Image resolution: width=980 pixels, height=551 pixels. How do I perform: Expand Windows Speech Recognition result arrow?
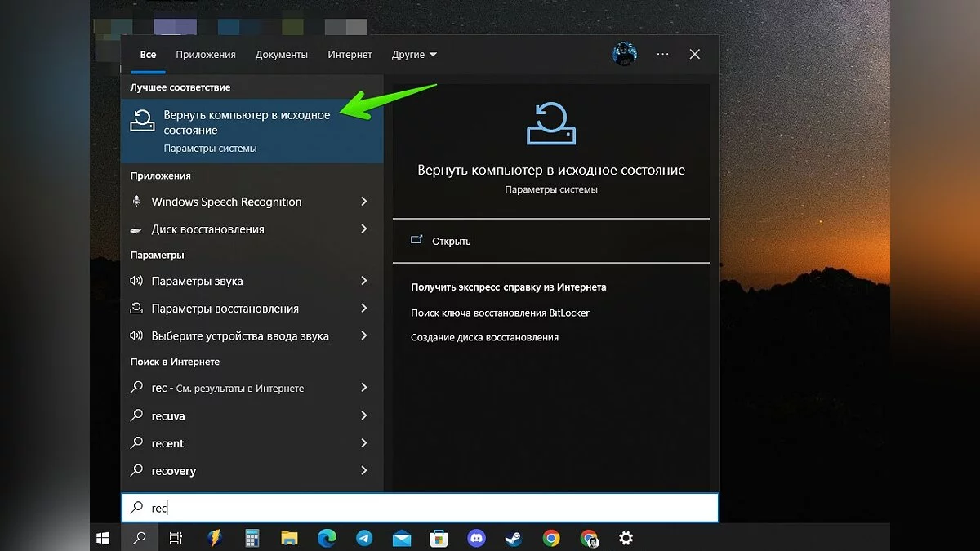(x=363, y=202)
